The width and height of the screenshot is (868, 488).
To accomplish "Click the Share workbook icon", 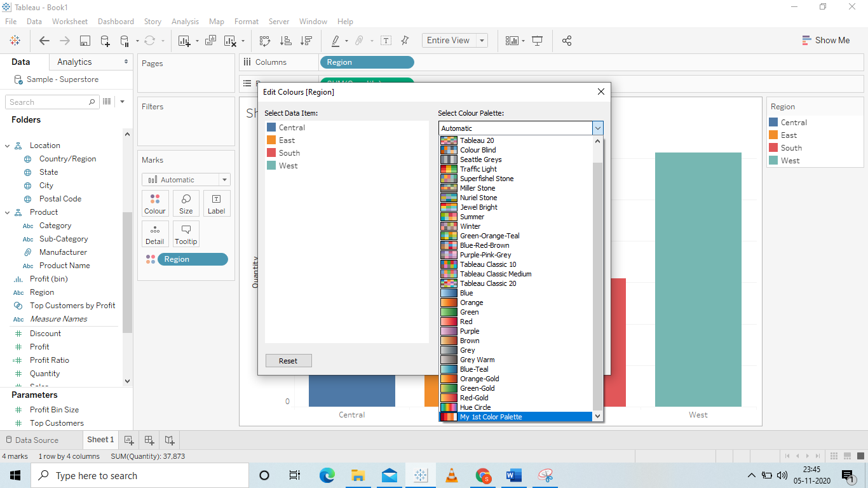I will [567, 41].
